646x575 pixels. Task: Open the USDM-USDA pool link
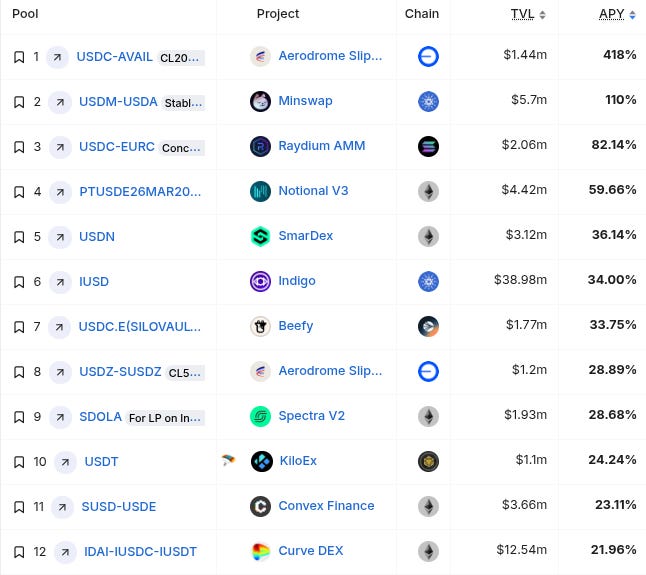(x=118, y=101)
